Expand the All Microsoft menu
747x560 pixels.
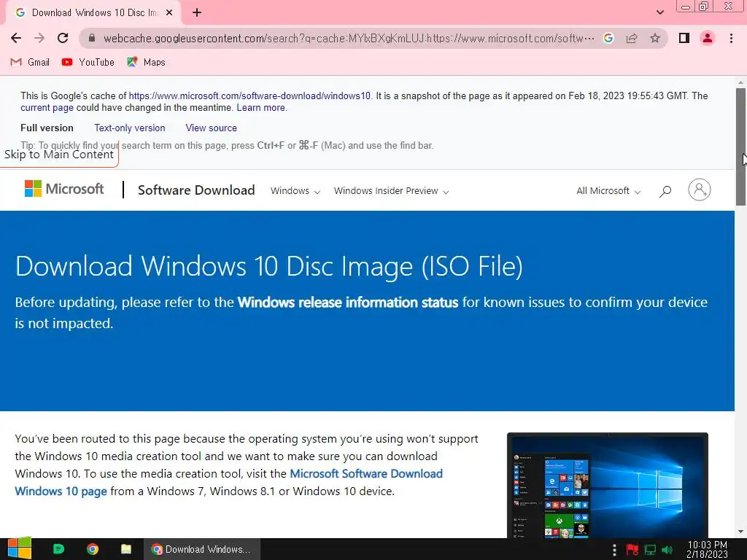608,191
